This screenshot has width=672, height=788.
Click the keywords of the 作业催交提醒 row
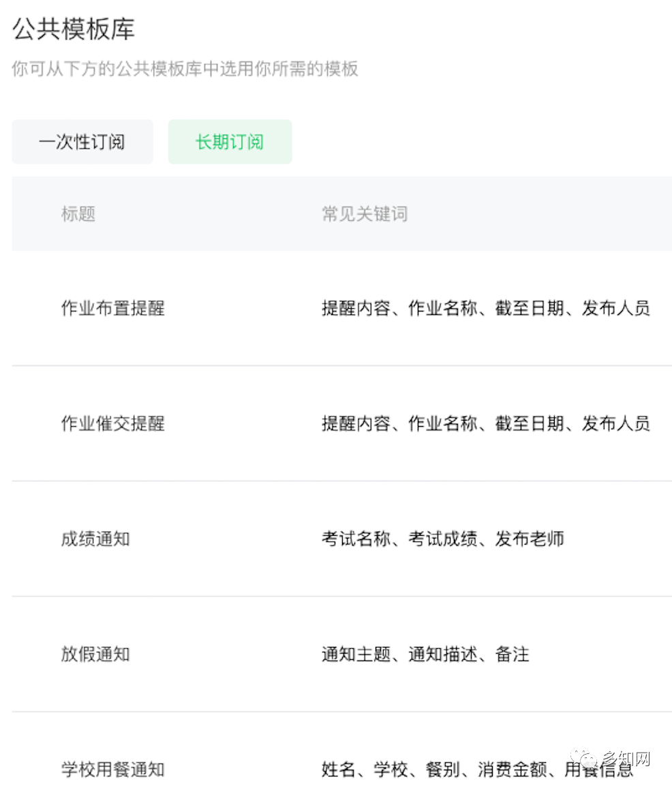485,423
